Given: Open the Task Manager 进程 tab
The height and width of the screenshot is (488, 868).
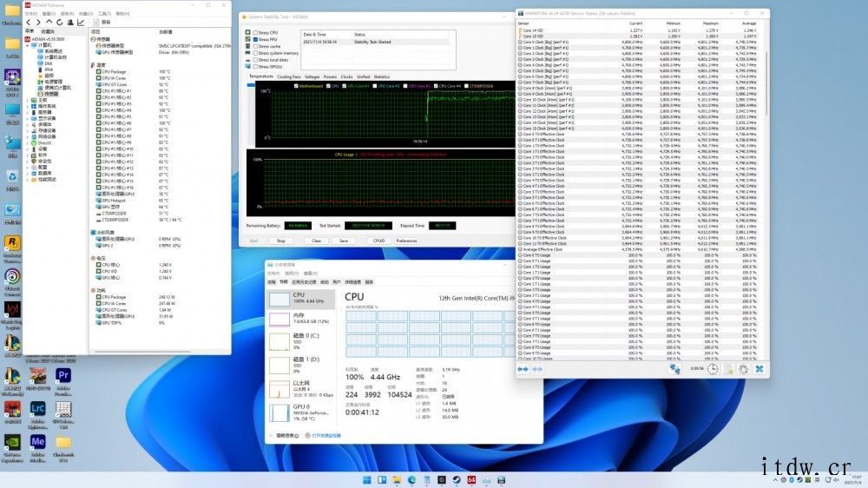Looking at the screenshot, I should click(x=271, y=282).
